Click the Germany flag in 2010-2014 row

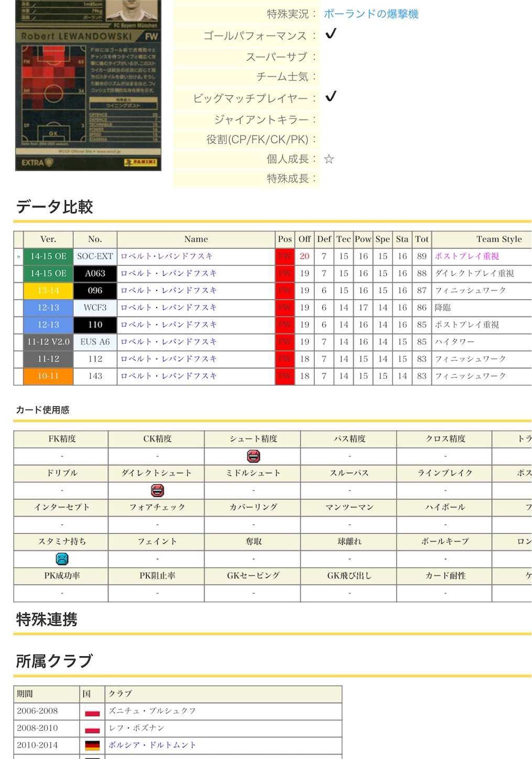point(92,745)
